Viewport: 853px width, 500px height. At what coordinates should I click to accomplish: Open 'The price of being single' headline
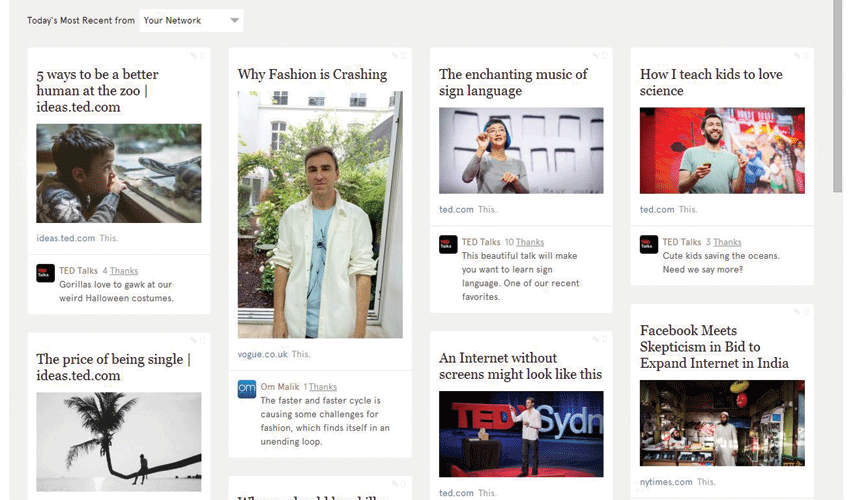pyautogui.click(x=113, y=367)
